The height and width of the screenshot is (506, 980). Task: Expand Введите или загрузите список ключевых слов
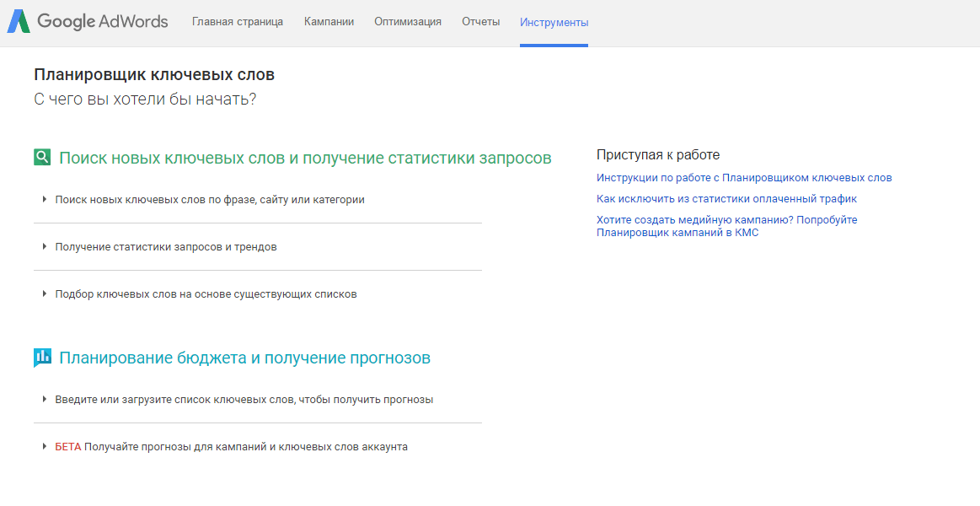(x=244, y=400)
